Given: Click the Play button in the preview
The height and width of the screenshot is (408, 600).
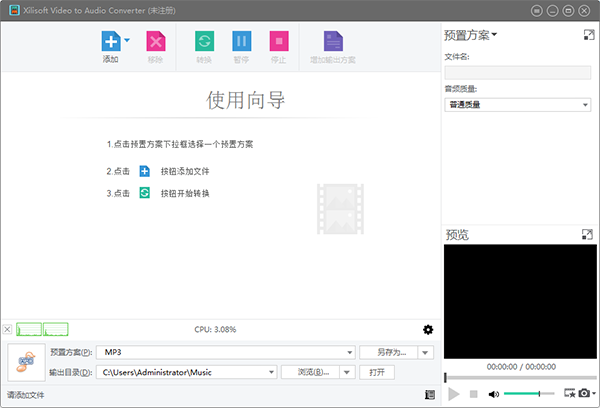Looking at the screenshot, I should tap(454, 393).
